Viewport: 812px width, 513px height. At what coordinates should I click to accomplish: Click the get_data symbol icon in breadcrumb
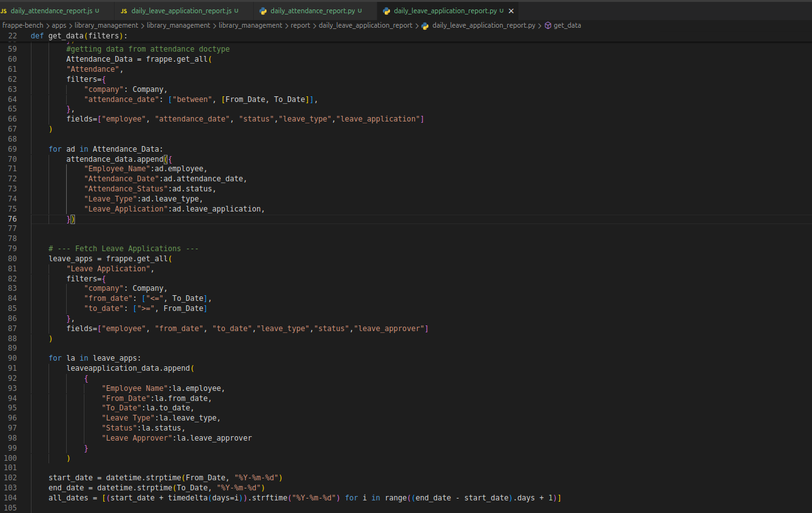[x=547, y=26]
